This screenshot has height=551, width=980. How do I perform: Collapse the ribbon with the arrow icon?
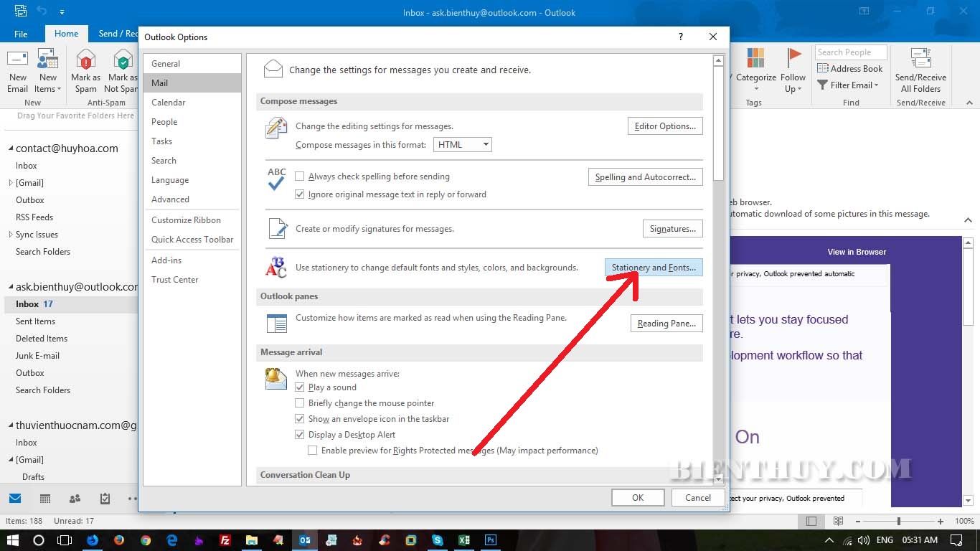point(969,103)
